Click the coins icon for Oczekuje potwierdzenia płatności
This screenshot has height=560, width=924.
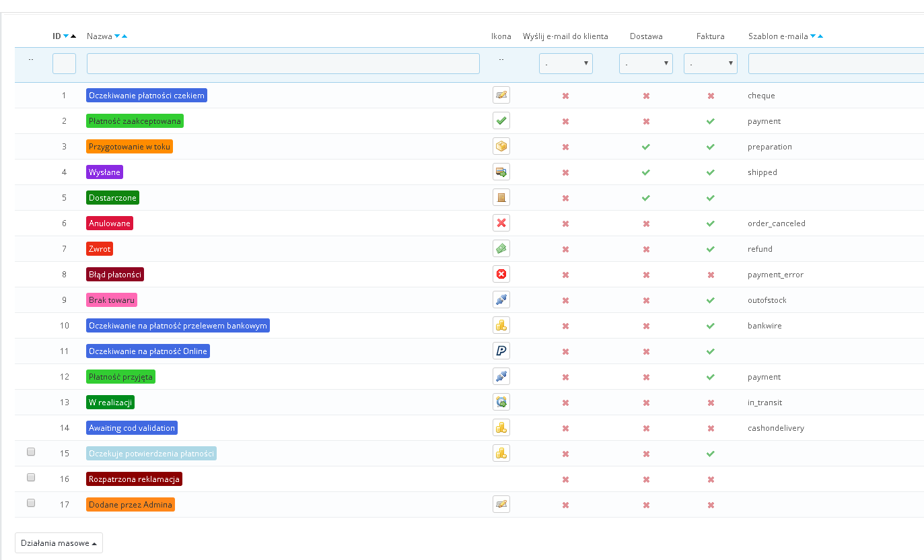501,454
